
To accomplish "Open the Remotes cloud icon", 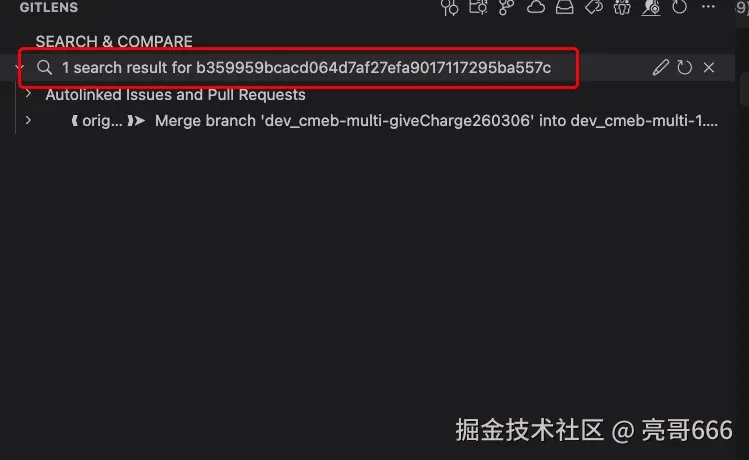I will coord(536,7).
